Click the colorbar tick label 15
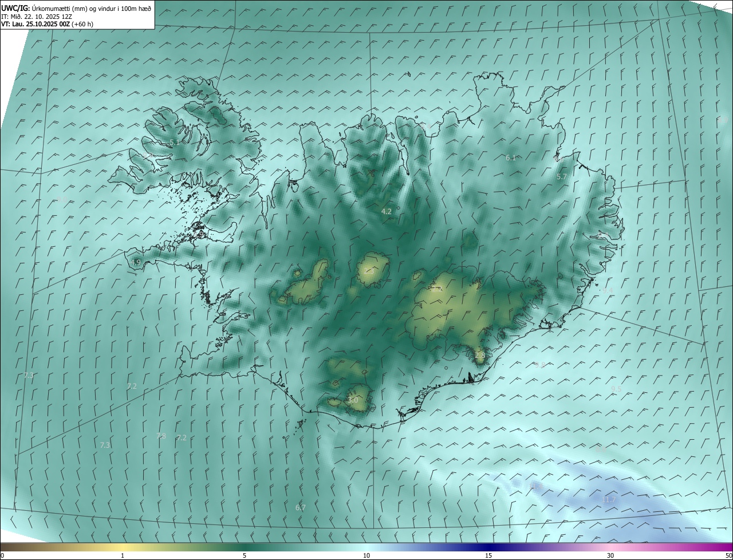 (x=488, y=555)
